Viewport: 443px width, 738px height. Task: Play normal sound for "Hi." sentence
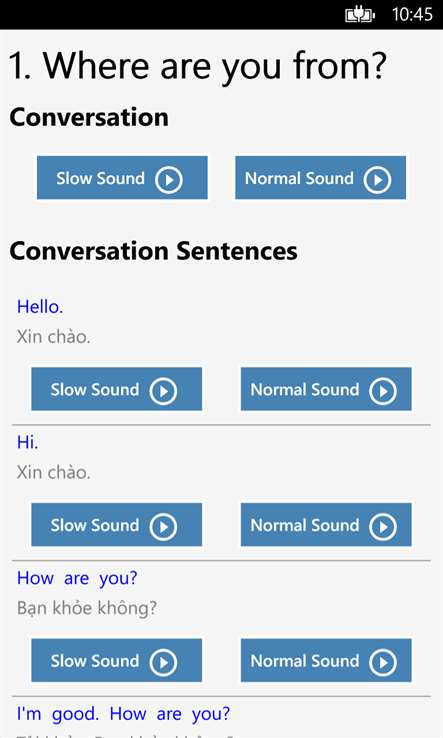[326, 525]
